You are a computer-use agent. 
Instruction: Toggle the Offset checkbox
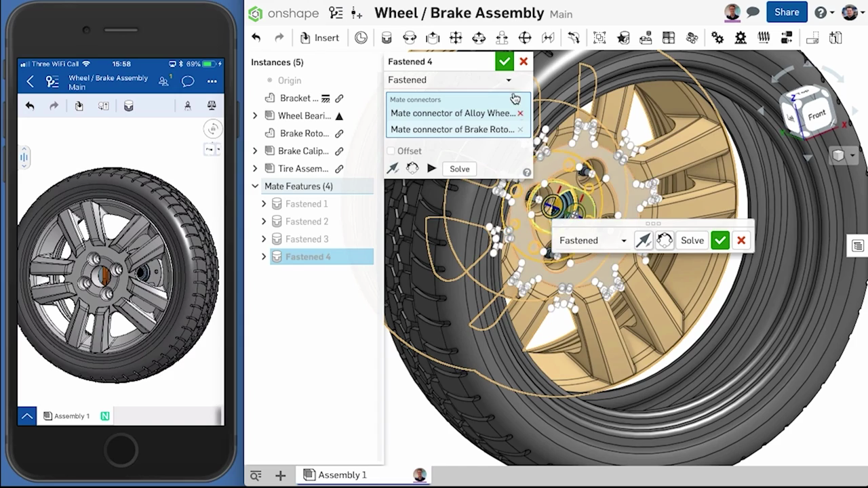(391, 150)
